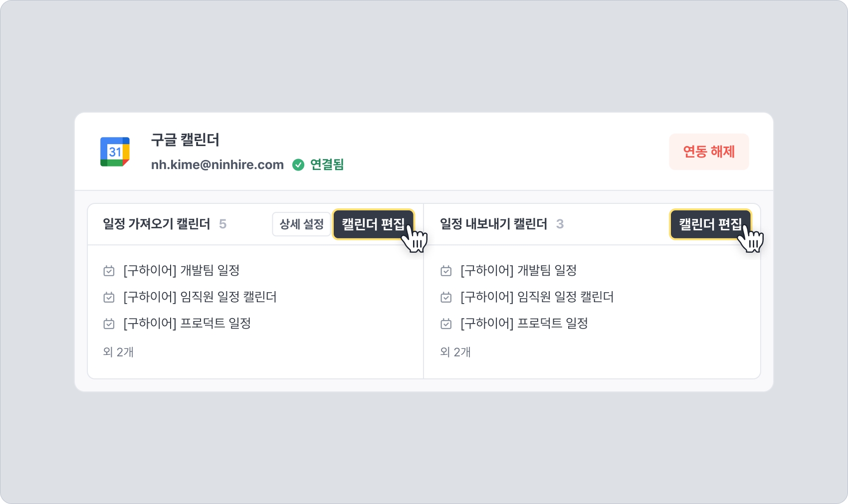Click calendar icon beside export 프로덕트 일정
Image resolution: width=848 pixels, height=504 pixels.
[446, 324]
